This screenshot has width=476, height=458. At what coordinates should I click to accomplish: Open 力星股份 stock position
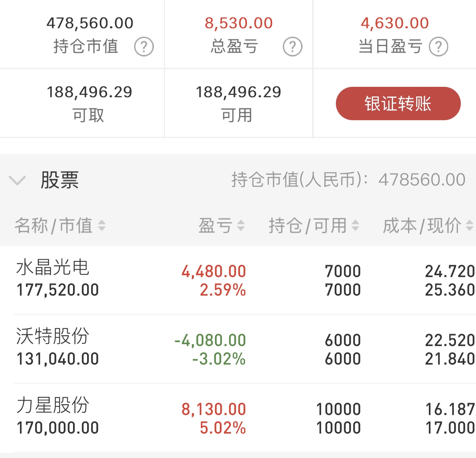tap(238, 418)
